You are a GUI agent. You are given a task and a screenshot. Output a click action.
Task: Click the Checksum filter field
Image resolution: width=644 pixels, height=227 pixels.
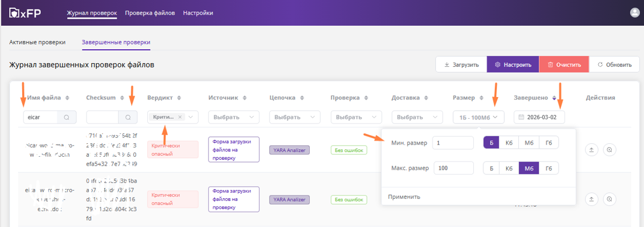[x=103, y=117]
